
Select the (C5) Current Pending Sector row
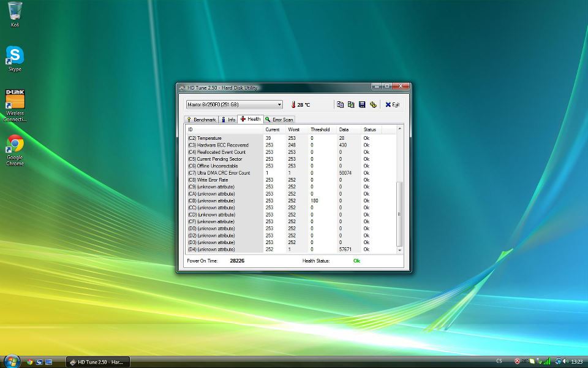[291, 159]
